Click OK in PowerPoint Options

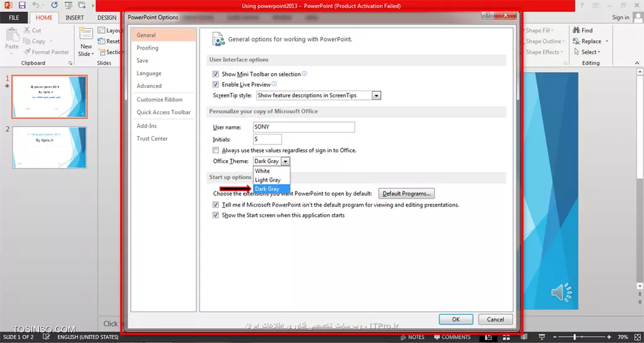[x=456, y=320]
